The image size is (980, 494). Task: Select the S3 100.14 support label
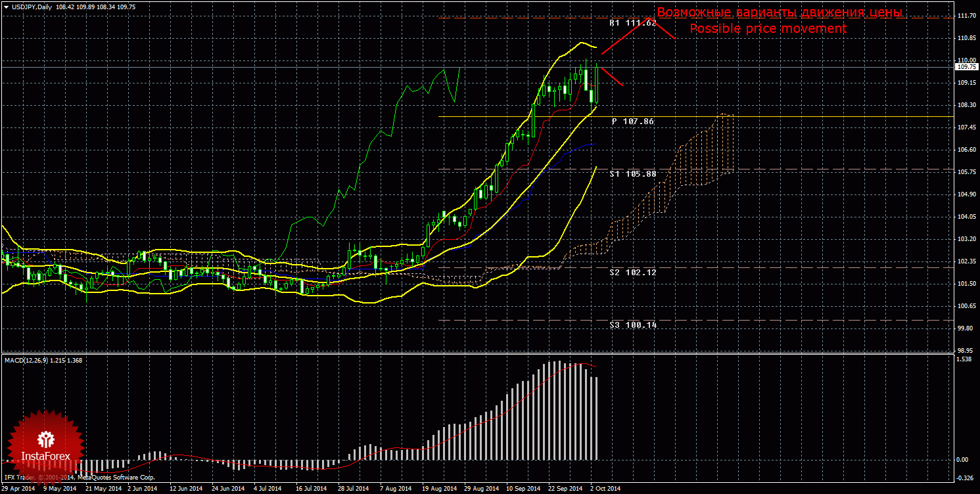[632, 325]
